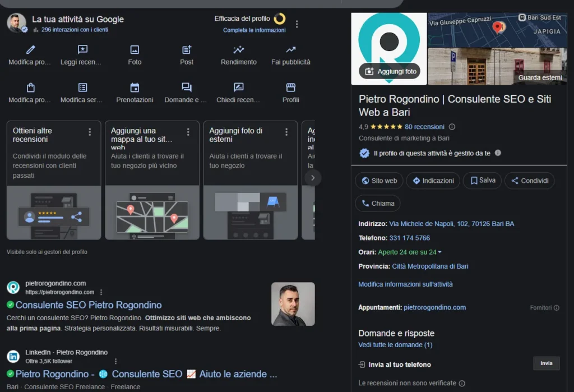
Task: Advance the suggestions carousel with the arrow
Action: (313, 178)
